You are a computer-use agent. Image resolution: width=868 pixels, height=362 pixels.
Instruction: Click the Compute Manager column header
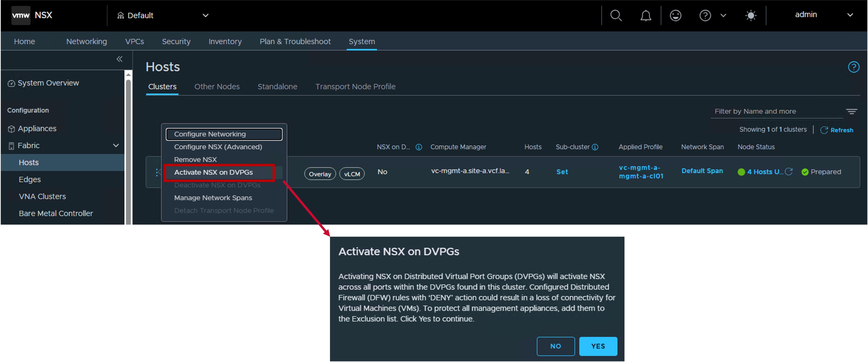(x=458, y=147)
